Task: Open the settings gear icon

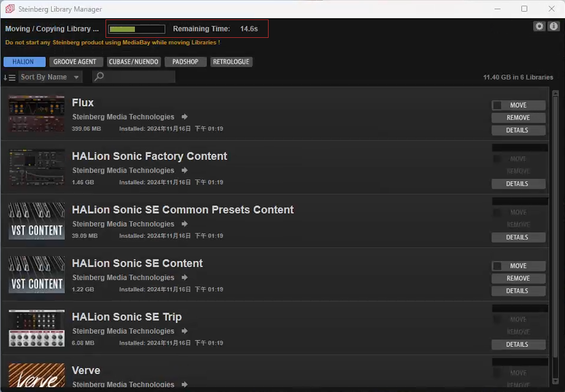Action: (539, 26)
